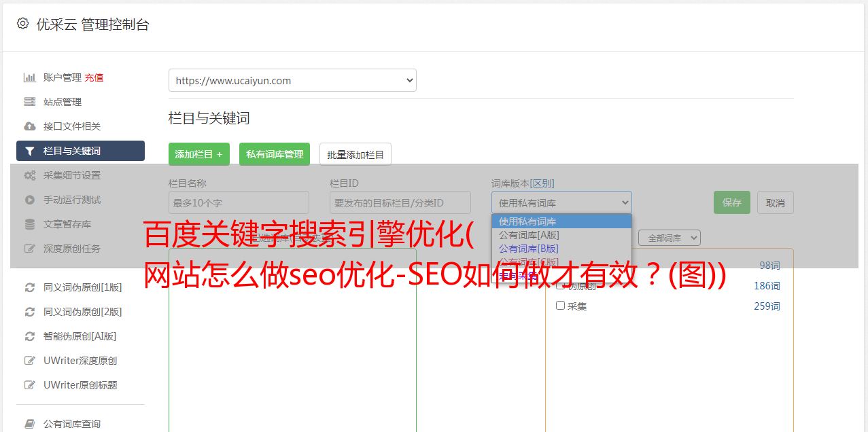This screenshot has height=432, width=868.
Task: Collapse the 词库版本[区别] select box
Action: (x=561, y=202)
